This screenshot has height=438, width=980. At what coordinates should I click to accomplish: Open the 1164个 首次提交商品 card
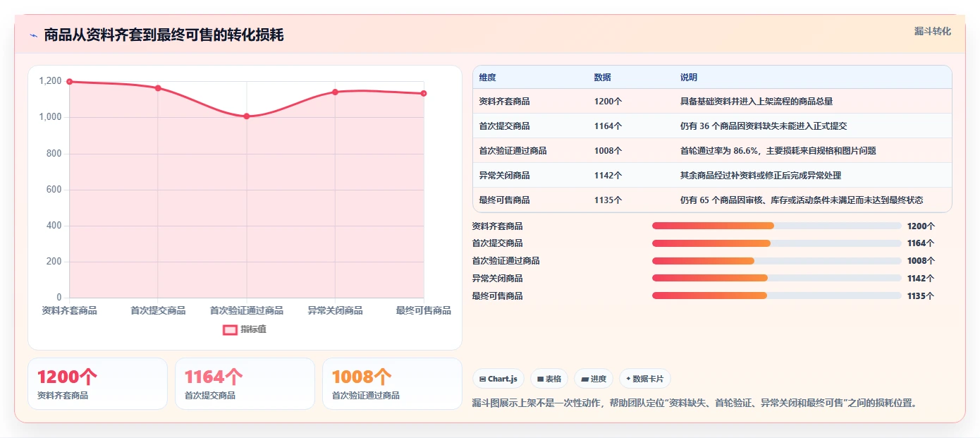point(245,384)
